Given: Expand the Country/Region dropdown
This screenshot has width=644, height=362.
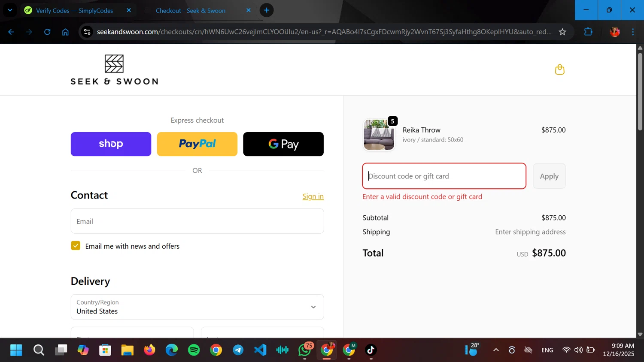Looking at the screenshot, I should 197,307.
